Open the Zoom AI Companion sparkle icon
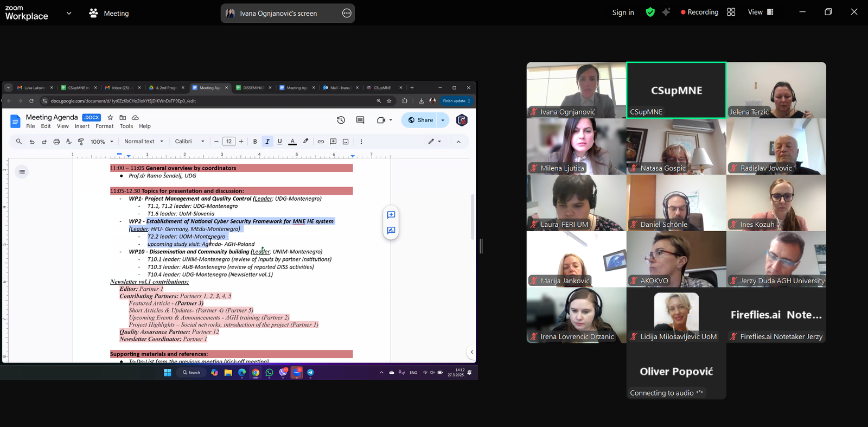 666,12
